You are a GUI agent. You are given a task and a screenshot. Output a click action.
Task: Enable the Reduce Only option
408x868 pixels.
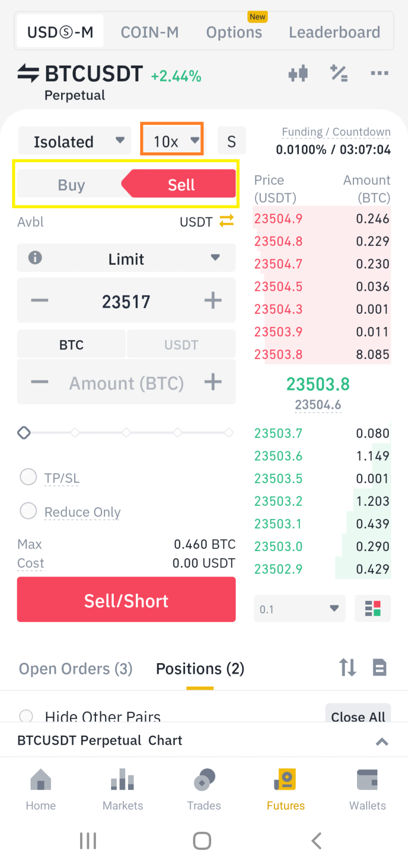[28, 511]
